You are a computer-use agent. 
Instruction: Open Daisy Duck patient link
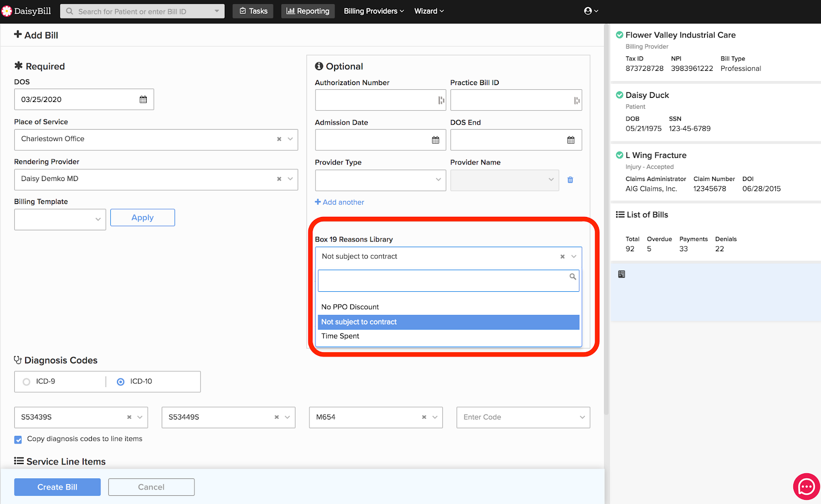(647, 95)
